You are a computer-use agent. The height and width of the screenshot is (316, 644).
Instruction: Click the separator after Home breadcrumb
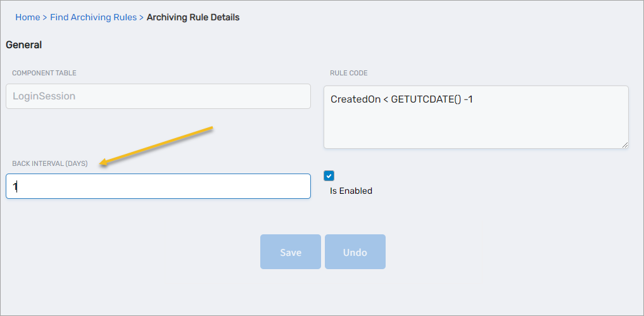pyautogui.click(x=45, y=17)
